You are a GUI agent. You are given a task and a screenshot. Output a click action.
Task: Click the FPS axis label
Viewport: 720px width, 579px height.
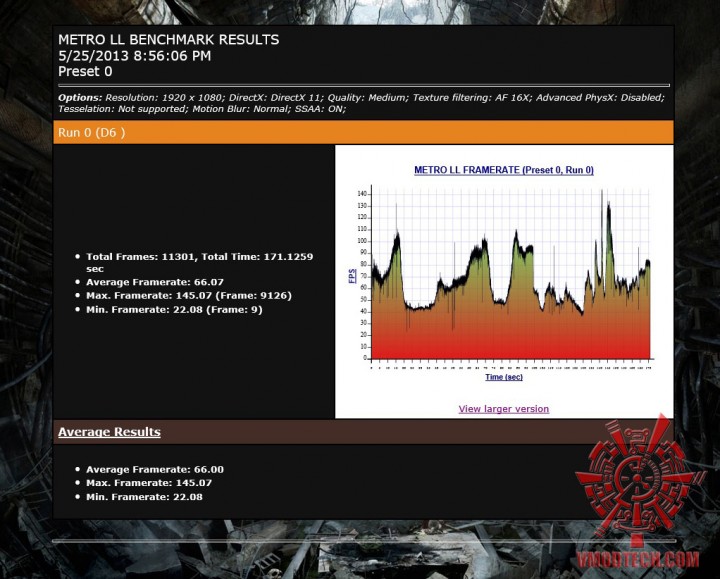click(352, 276)
